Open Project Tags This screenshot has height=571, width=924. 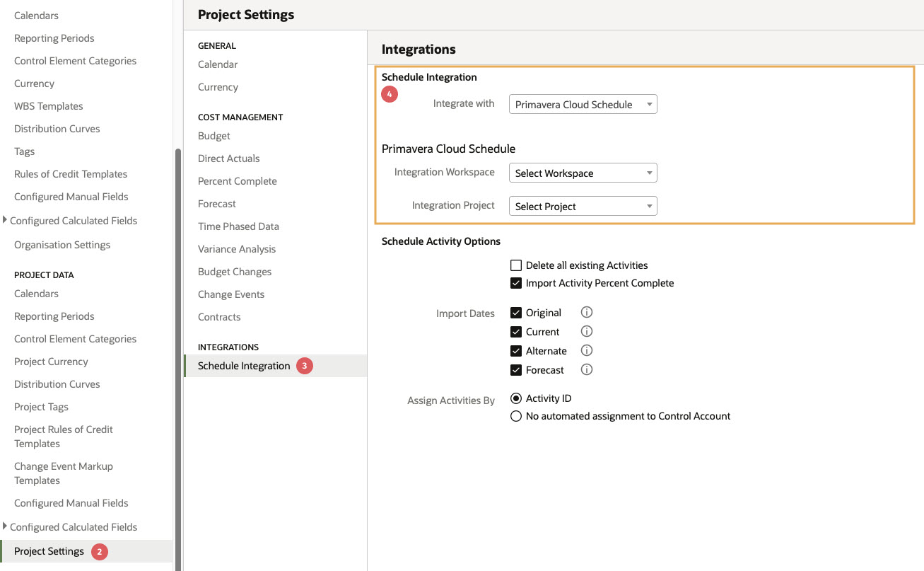click(x=41, y=407)
